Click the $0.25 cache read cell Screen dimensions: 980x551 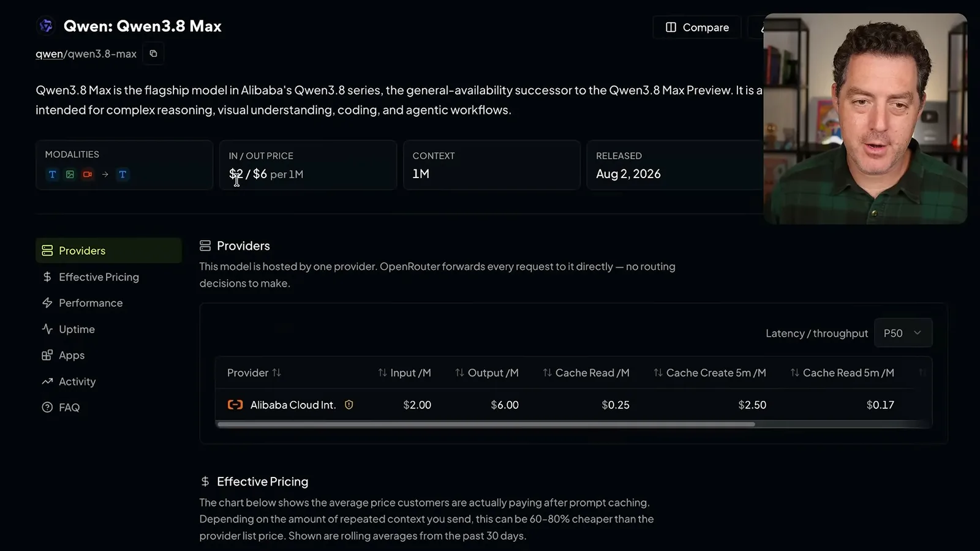[x=616, y=405]
